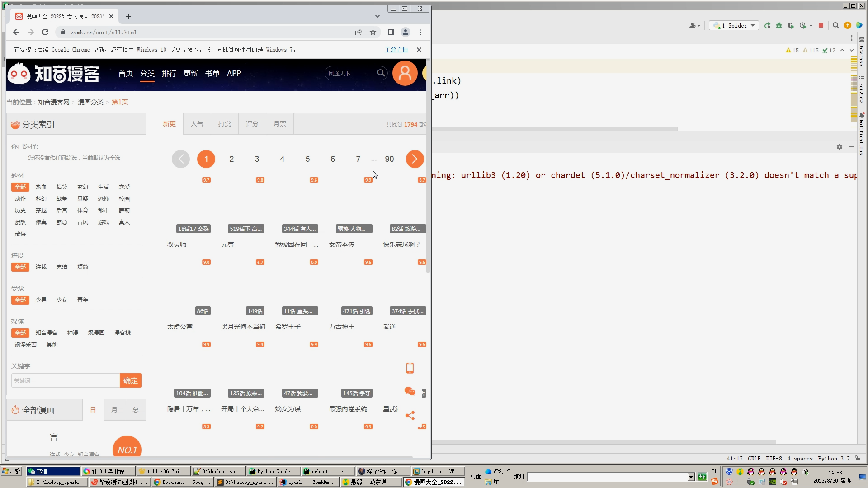
Task: Go to page 3 of results
Action: coord(257,159)
